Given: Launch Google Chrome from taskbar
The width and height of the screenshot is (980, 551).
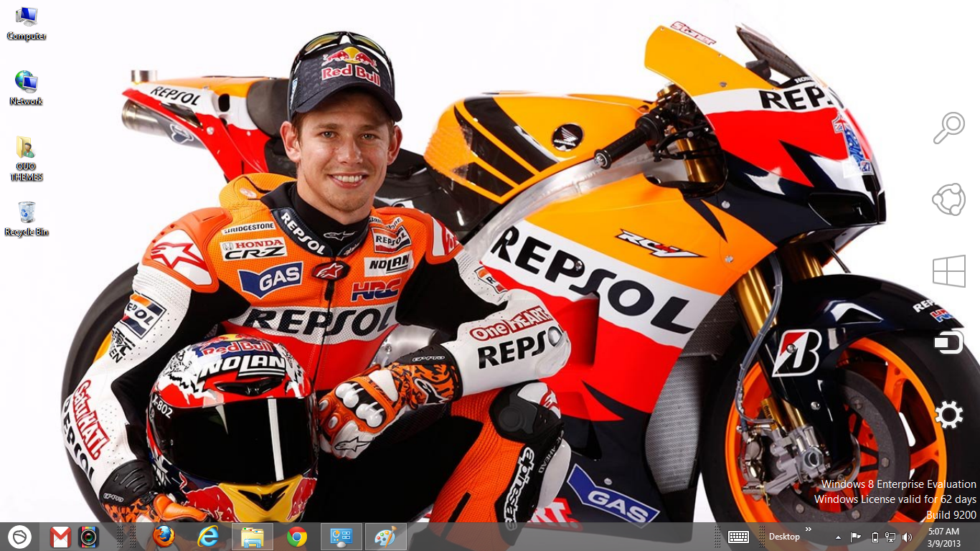Looking at the screenshot, I should click(297, 537).
